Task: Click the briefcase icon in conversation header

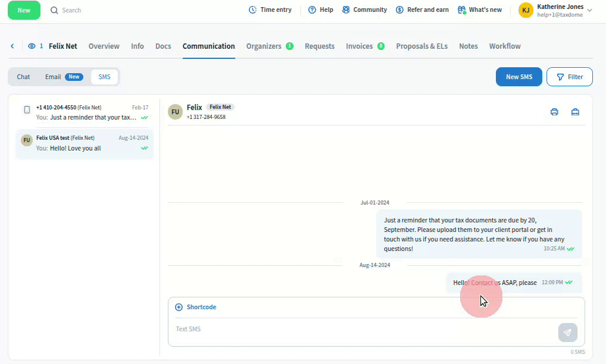Action: pyautogui.click(x=575, y=112)
